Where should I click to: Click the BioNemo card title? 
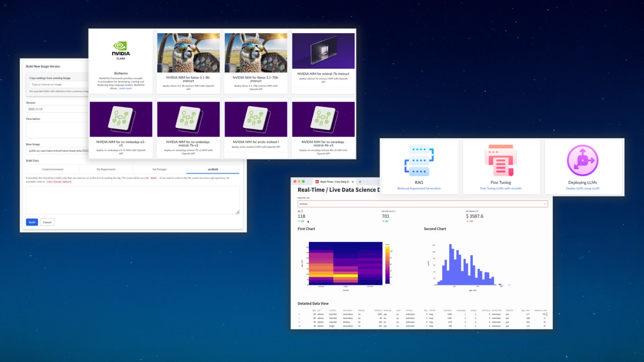coord(121,74)
